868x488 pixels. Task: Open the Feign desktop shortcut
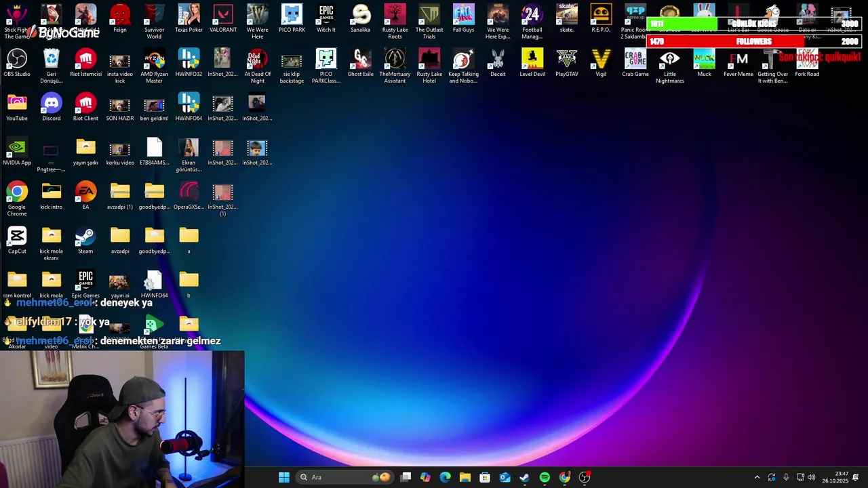coord(120,19)
